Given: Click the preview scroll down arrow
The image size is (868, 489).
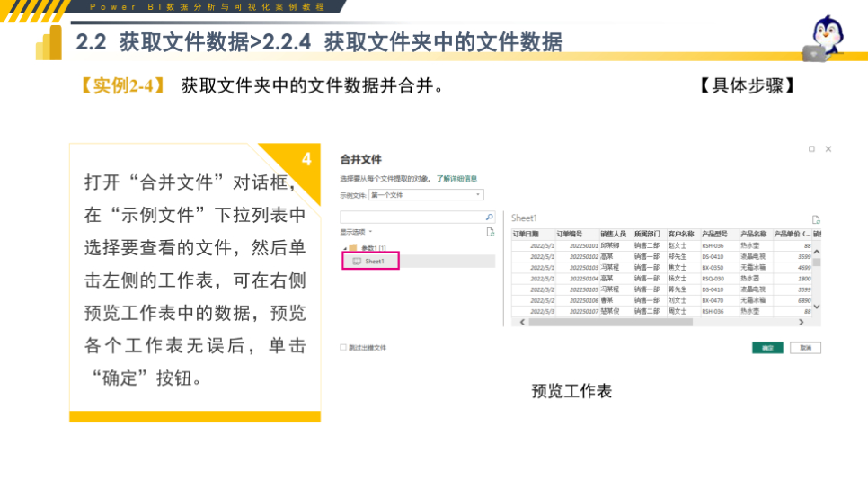Looking at the screenshot, I should click(817, 307).
